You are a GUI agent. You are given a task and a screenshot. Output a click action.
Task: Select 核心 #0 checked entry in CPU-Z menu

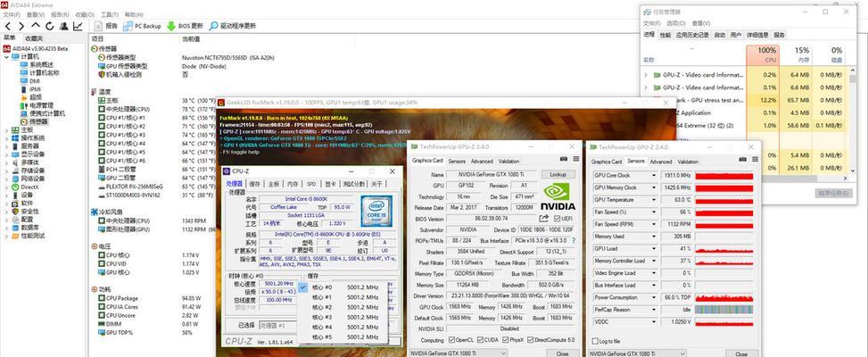tap(342, 287)
